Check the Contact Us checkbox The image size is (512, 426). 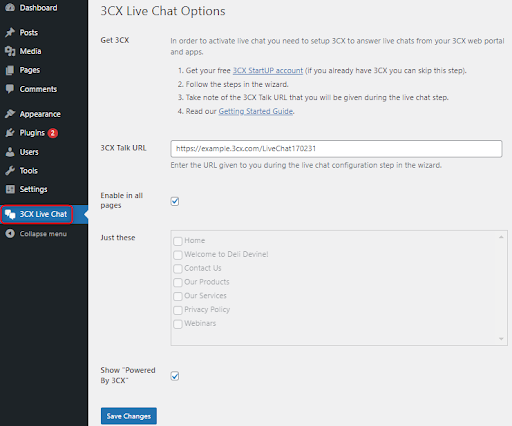pyautogui.click(x=178, y=268)
